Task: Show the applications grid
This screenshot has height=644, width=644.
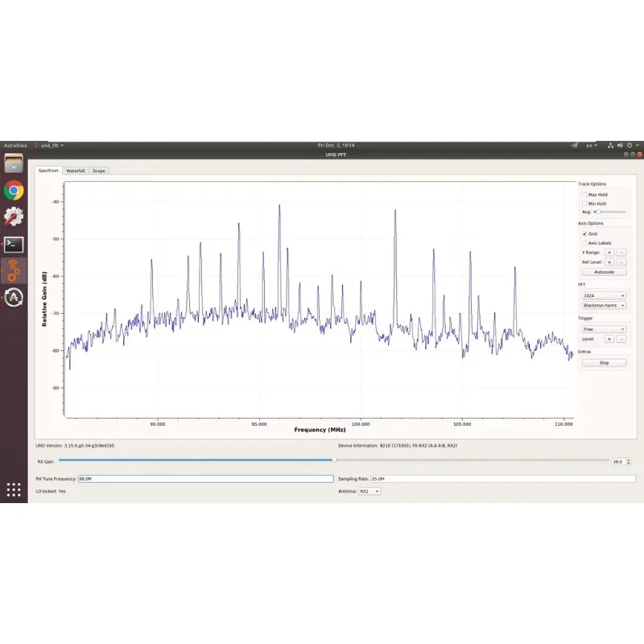Action: point(14,489)
